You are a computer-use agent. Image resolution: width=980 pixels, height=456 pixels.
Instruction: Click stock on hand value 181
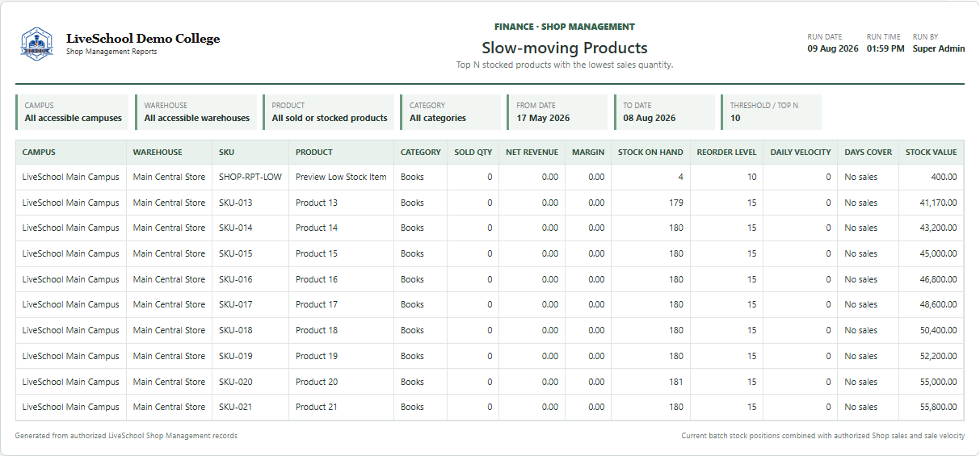pos(676,382)
